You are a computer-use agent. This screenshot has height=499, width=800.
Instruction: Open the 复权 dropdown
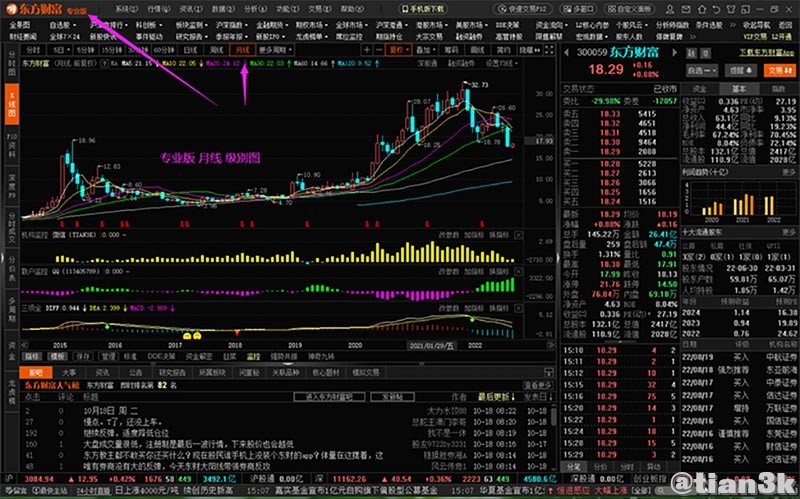(399, 50)
